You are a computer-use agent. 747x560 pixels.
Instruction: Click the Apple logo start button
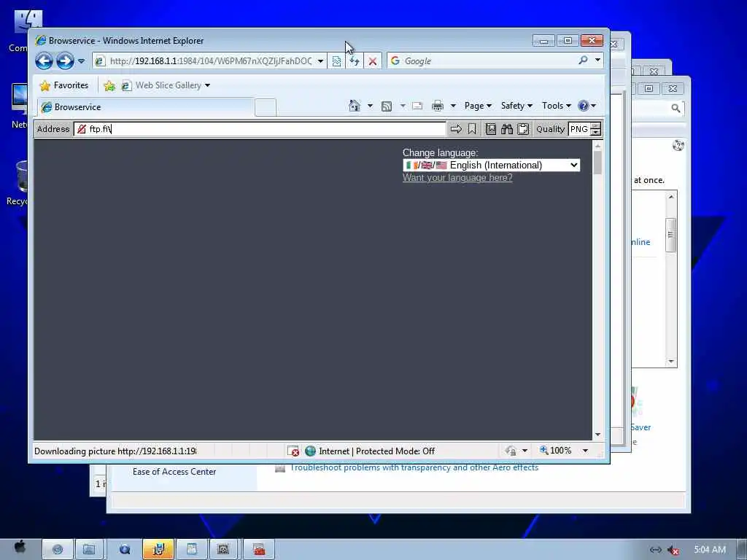[x=20, y=547]
